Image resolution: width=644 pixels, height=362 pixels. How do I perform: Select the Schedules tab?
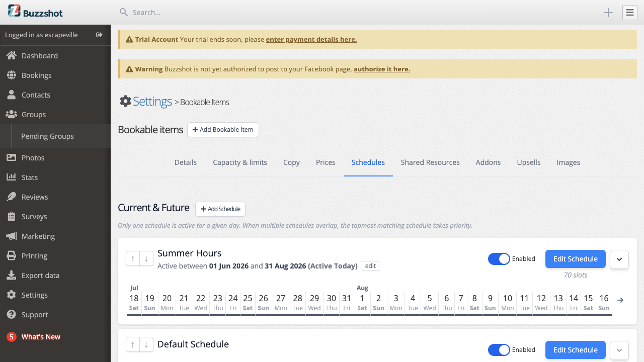368,162
